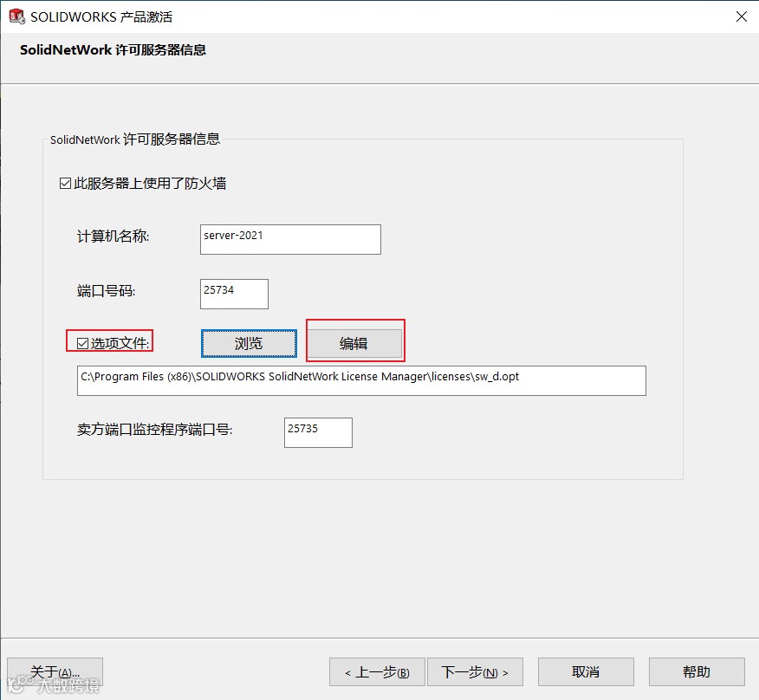This screenshot has height=700, width=759.
Task: Proceed with 下一步(N)
Action: (475, 671)
